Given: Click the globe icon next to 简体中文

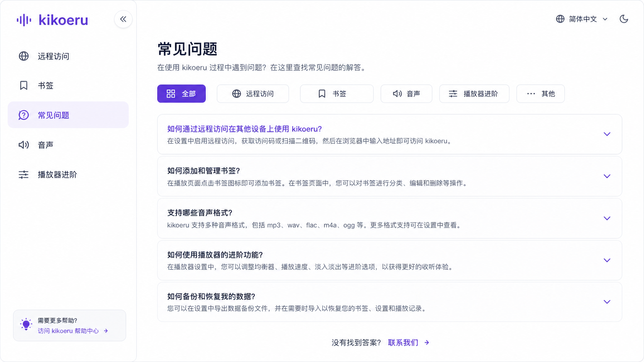Looking at the screenshot, I should pyautogui.click(x=560, y=19).
